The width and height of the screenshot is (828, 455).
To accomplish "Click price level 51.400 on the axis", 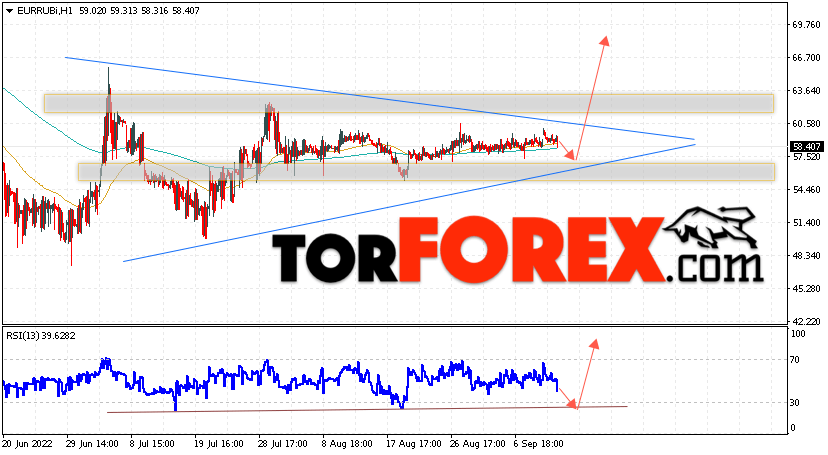I will [806, 223].
